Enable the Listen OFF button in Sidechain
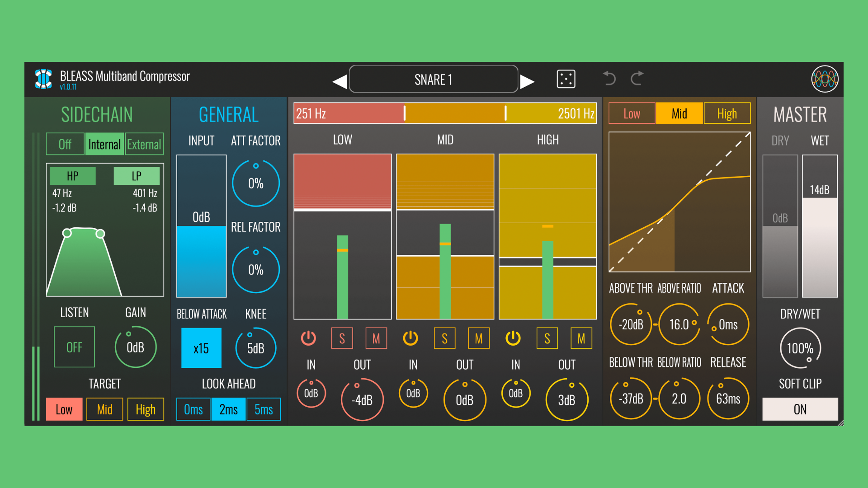This screenshot has width=868, height=488. (x=74, y=347)
